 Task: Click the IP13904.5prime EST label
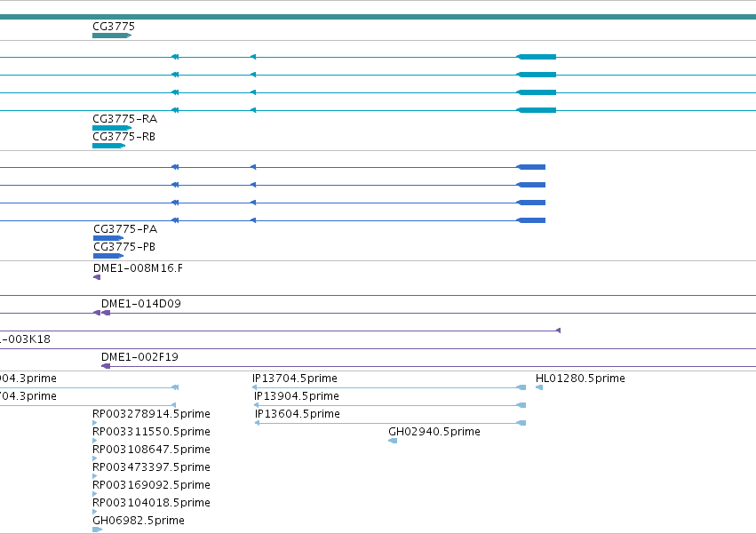click(297, 396)
